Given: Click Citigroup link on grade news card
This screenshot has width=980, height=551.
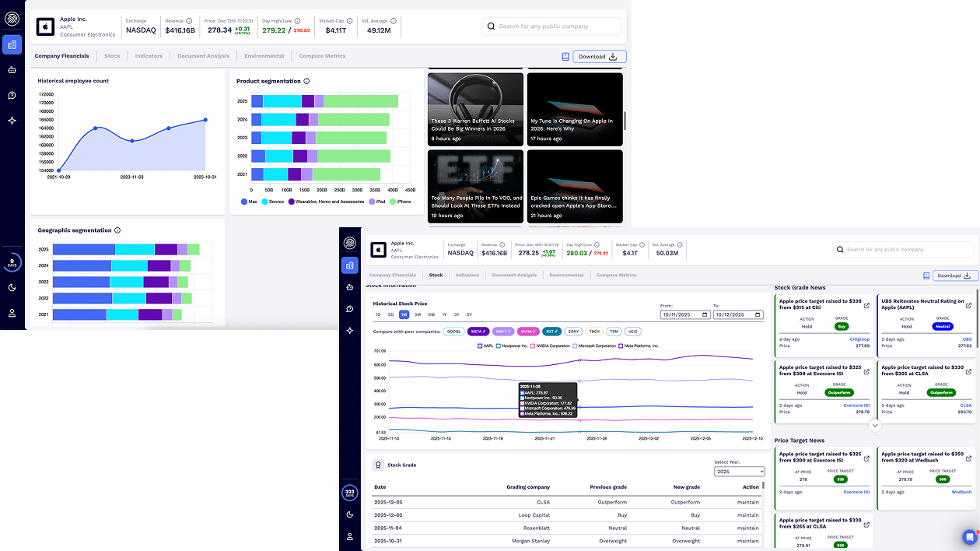Looking at the screenshot, I should [859, 339].
